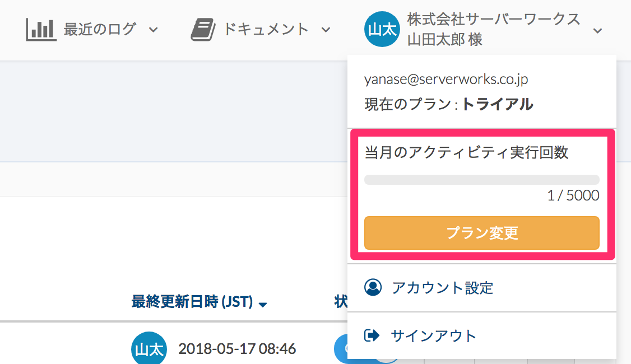Click the 山太 avatar in the table row
This screenshot has height=364, width=631.
(149, 348)
